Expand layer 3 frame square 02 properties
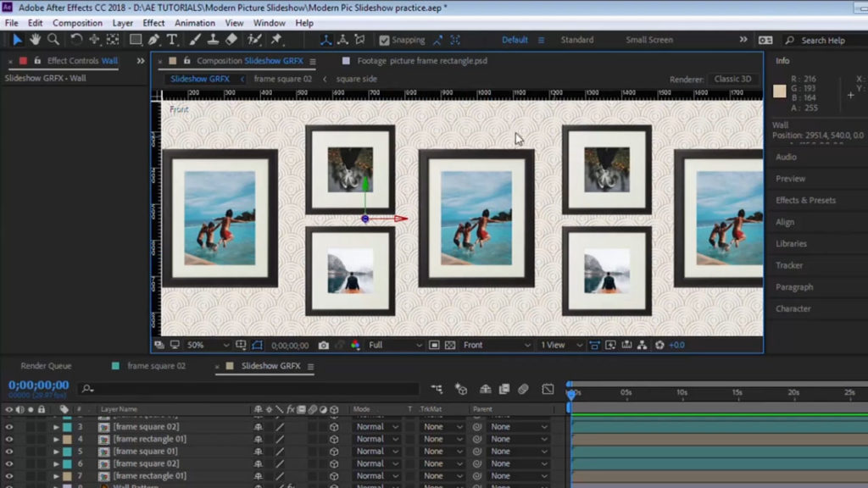The image size is (868, 488). (56, 427)
